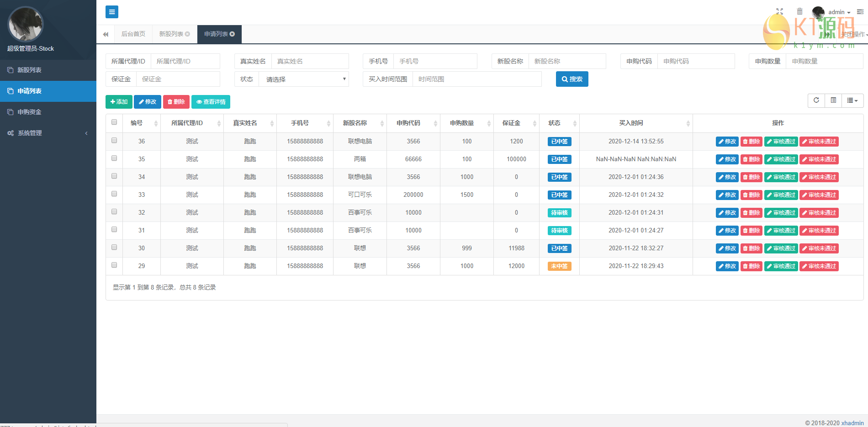Click the tab scroll-left double arrow

click(106, 34)
